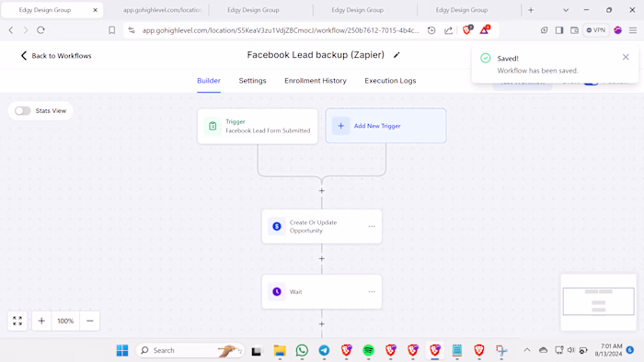The height and width of the screenshot is (362, 644).
Task: Toggle the Stats View switch
Action: (23, 110)
